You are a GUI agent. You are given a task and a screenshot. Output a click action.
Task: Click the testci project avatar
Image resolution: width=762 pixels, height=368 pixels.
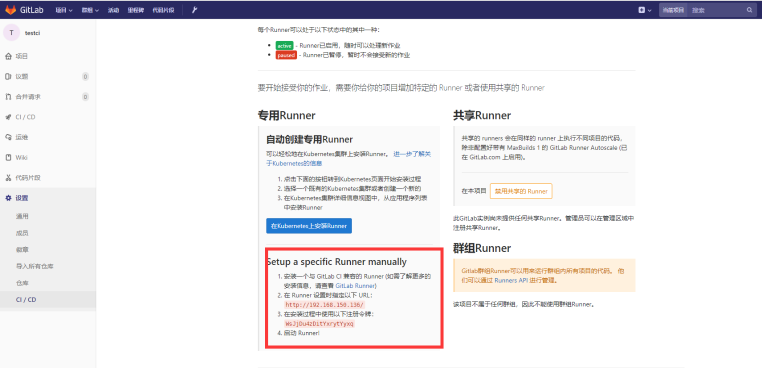pyautogui.click(x=11, y=33)
